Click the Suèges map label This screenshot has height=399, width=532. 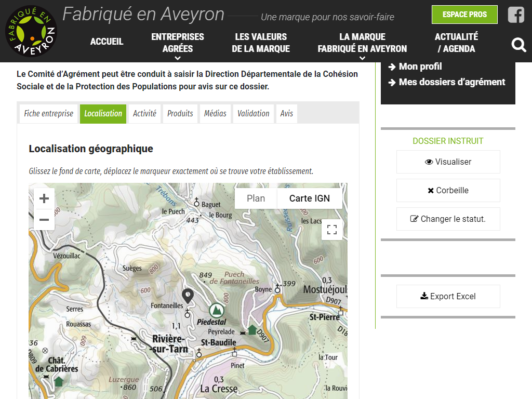pos(132,269)
